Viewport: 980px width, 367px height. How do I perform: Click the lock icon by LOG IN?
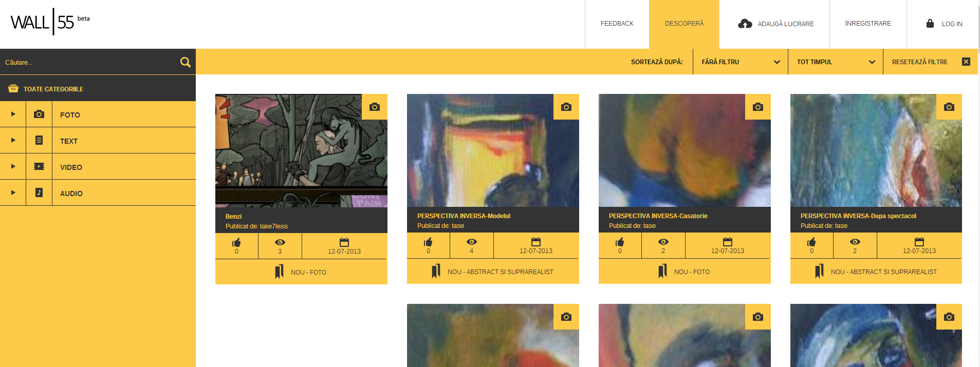930,23
